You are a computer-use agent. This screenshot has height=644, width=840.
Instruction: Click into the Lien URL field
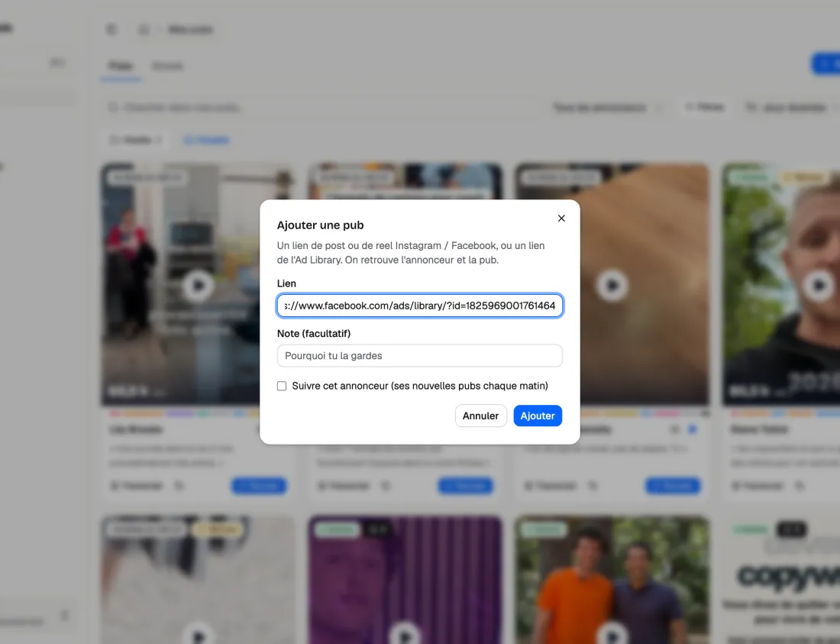click(419, 306)
